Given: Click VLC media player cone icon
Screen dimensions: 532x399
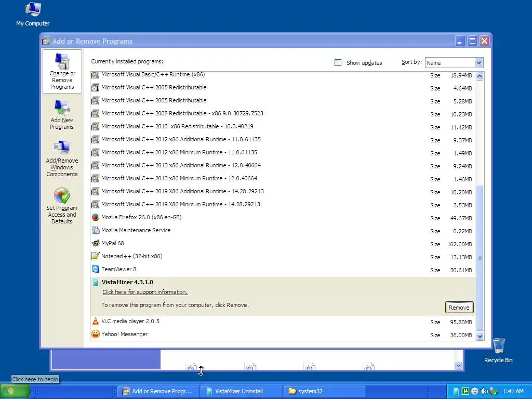Looking at the screenshot, I should coord(96,321).
